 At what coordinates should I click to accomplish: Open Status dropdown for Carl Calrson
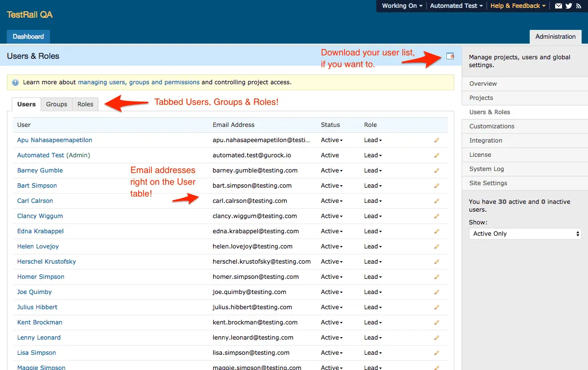click(332, 201)
